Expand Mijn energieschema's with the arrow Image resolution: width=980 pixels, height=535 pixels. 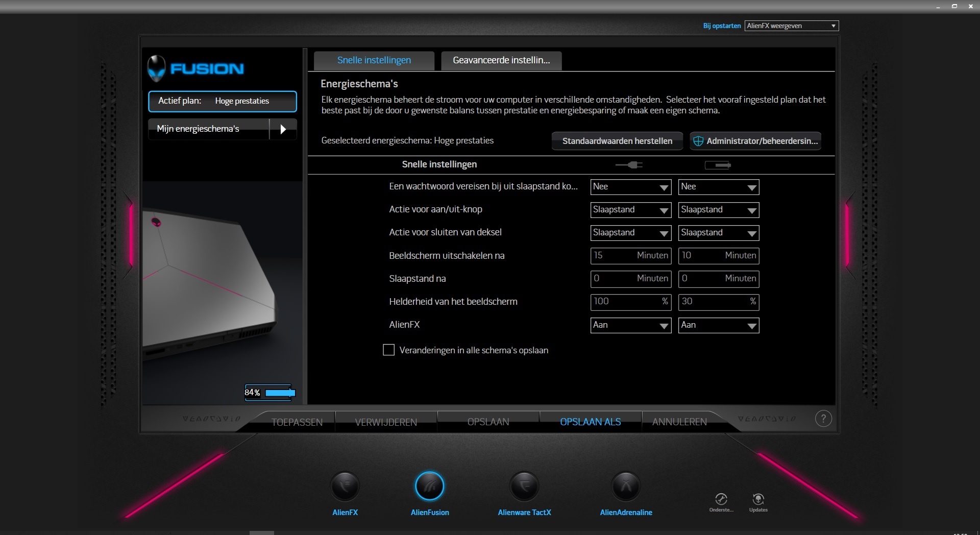283,129
